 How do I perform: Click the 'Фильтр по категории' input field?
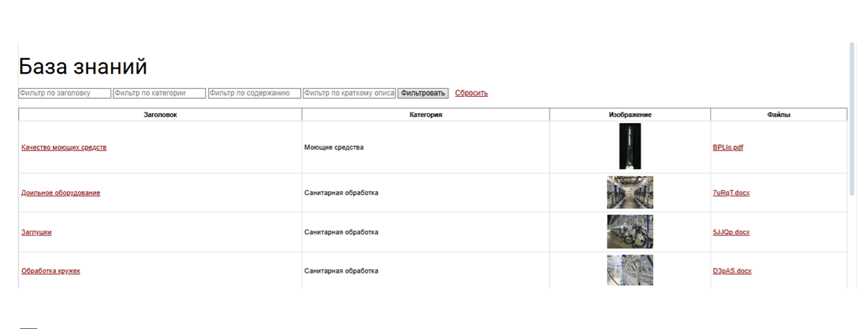pyautogui.click(x=159, y=93)
